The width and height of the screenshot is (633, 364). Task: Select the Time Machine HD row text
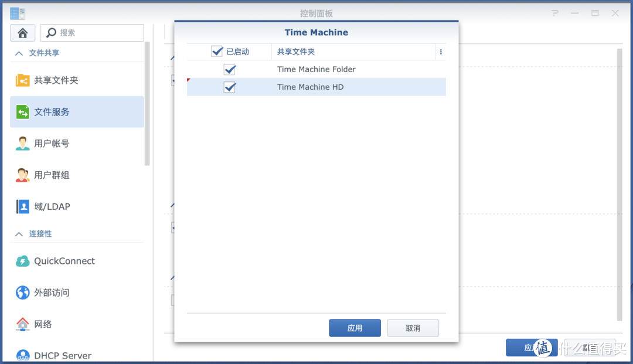(x=310, y=87)
